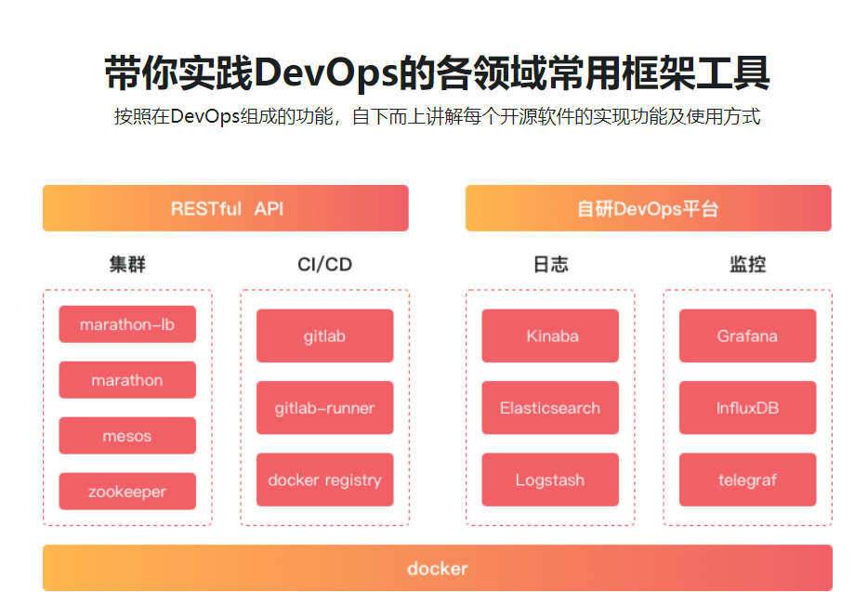Click the mesos box
The image size is (868, 592).
click(x=127, y=436)
